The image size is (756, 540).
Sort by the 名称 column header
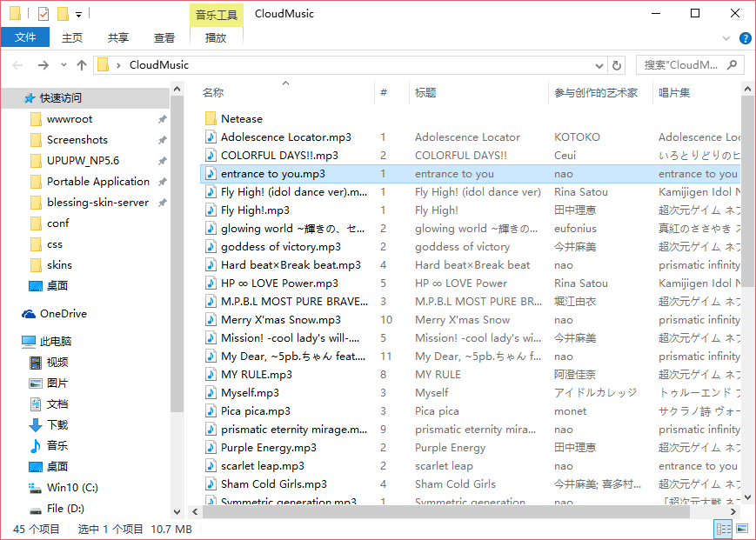point(286,92)
